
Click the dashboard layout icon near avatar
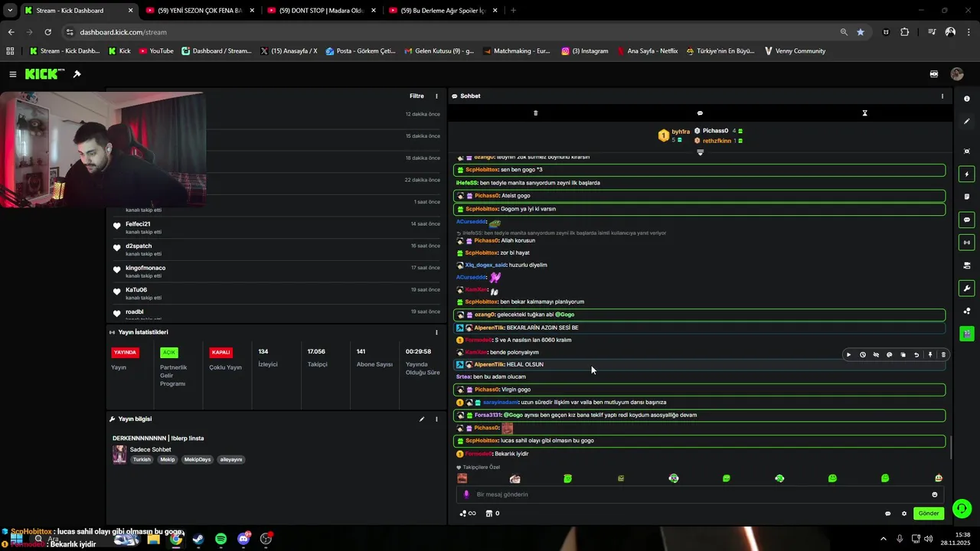pyautogui.click(x=934, y=74)
